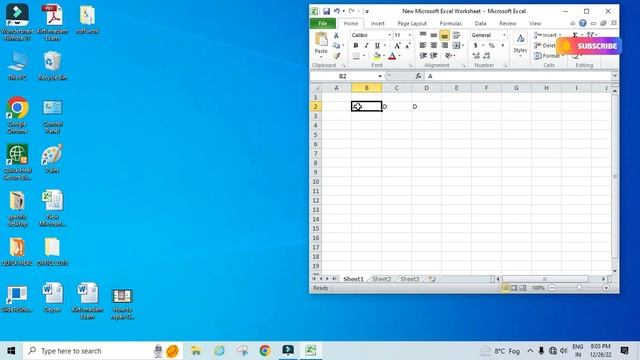The image size is (640, 360).
Task: Open Chrome from the taskbar
Action: point(265,351)
